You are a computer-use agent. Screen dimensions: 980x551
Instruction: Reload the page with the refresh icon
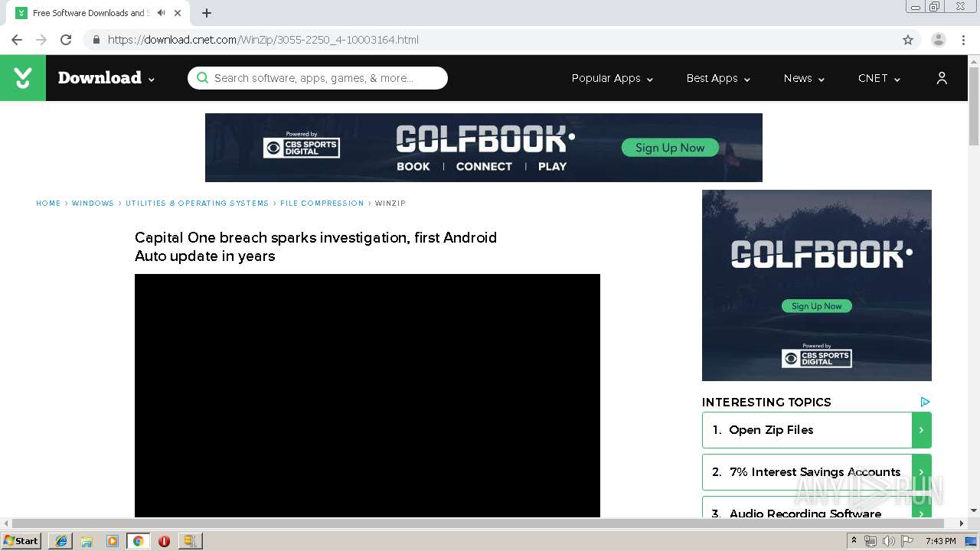66,40
